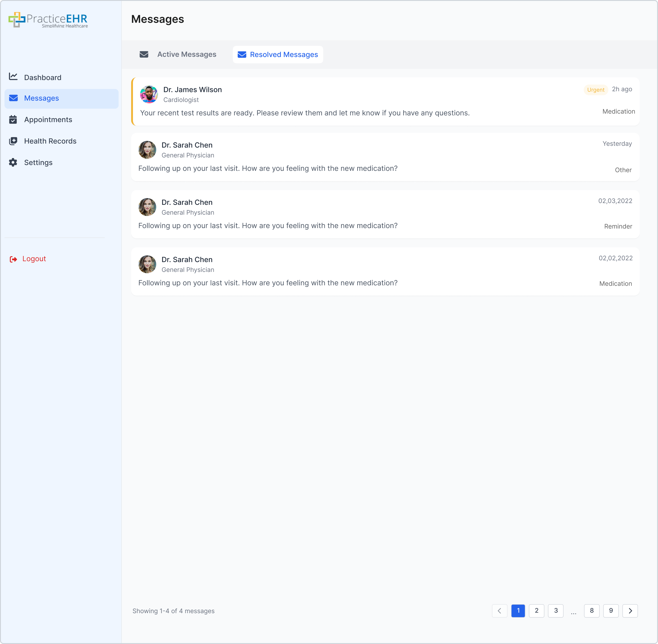This screenshot has height=644, width=658.
Task: Click the Logout link
Action: [34, 259]
